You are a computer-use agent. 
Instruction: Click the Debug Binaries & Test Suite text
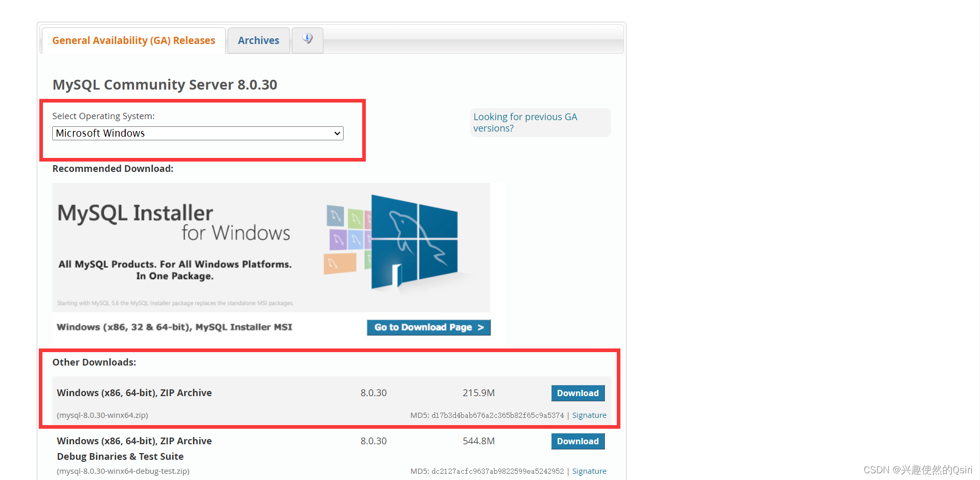120,456
